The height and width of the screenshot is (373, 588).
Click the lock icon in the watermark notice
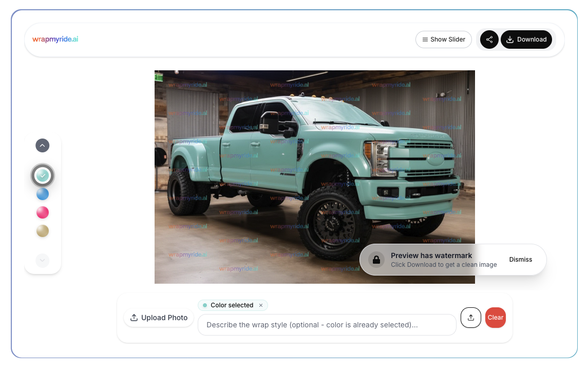pos(376,259)
